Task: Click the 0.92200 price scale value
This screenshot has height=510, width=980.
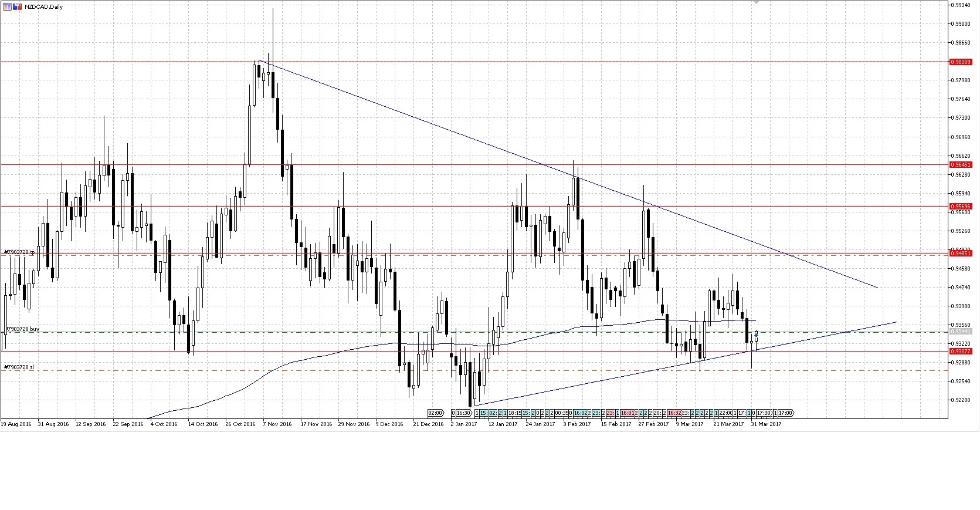Action: point(960,400)
